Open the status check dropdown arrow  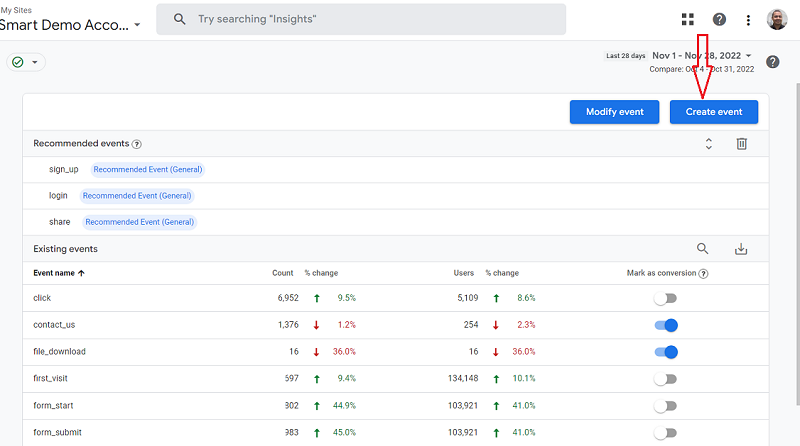(x=35, y=62)
